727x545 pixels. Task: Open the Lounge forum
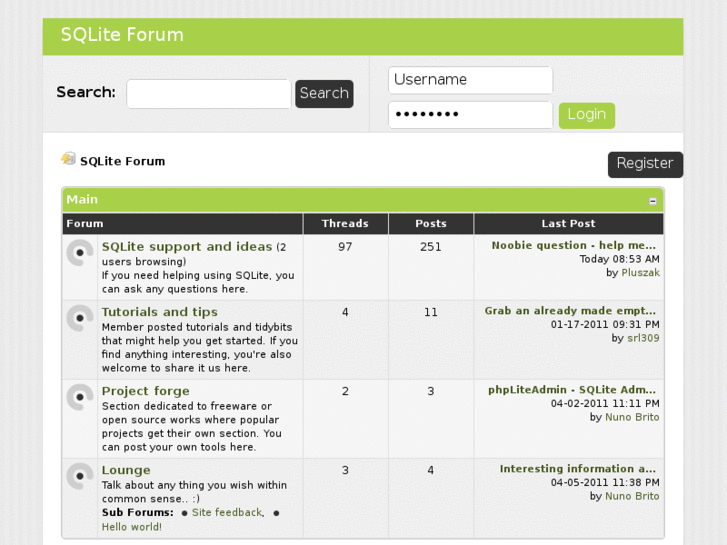click(126, 470)
